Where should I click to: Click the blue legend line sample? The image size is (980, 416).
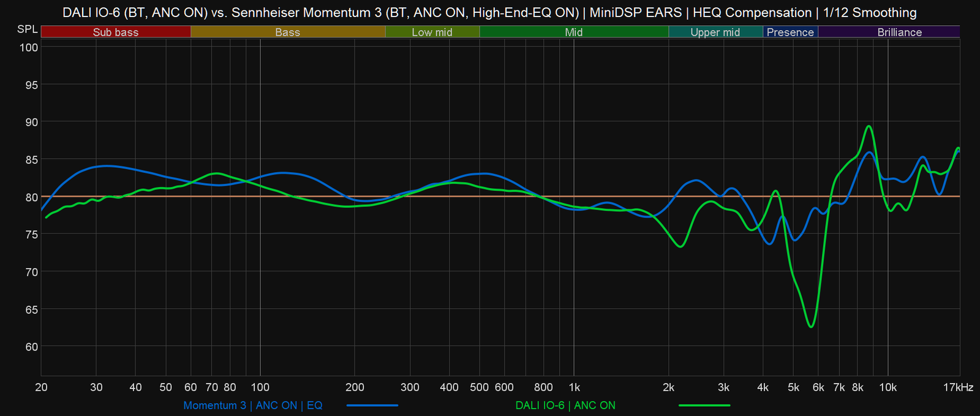point(372,406)
